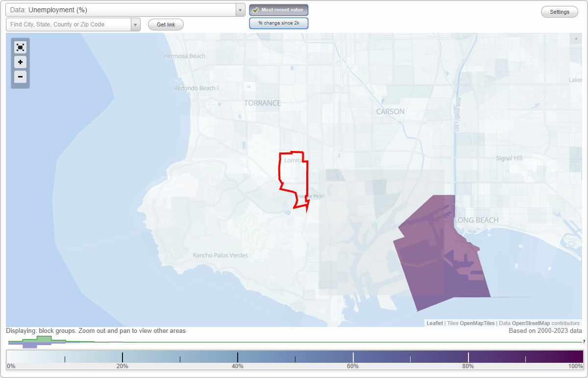The image size is (588, 378).
Task: Click the green checkmark on Most recent value
Action: click(x=255, y=9)
